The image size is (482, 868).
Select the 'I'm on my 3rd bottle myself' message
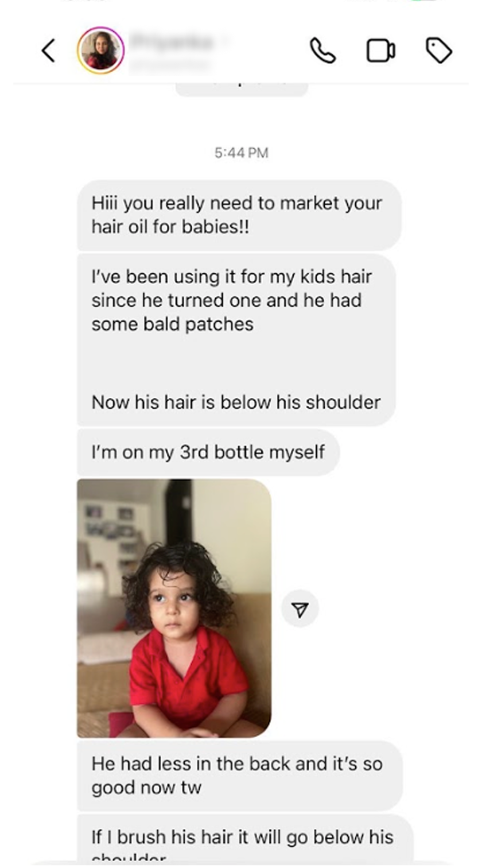tap(208, 452)
